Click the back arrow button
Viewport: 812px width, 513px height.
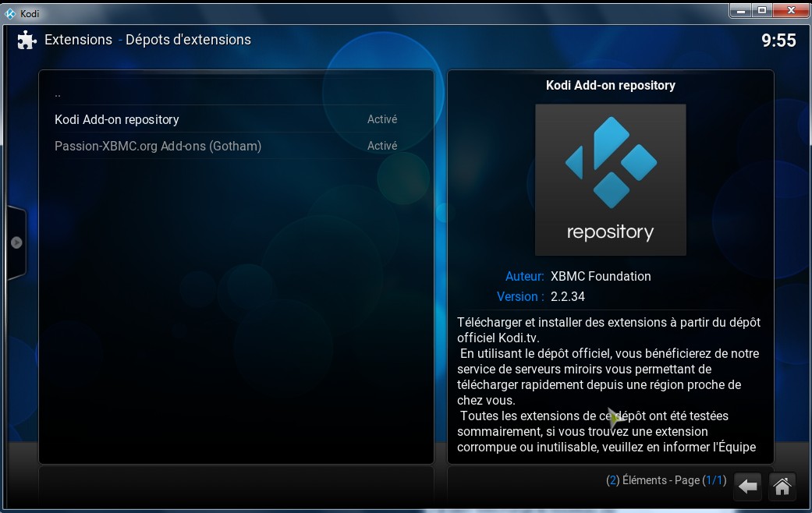pyautogui.click(x=747, y=486)
